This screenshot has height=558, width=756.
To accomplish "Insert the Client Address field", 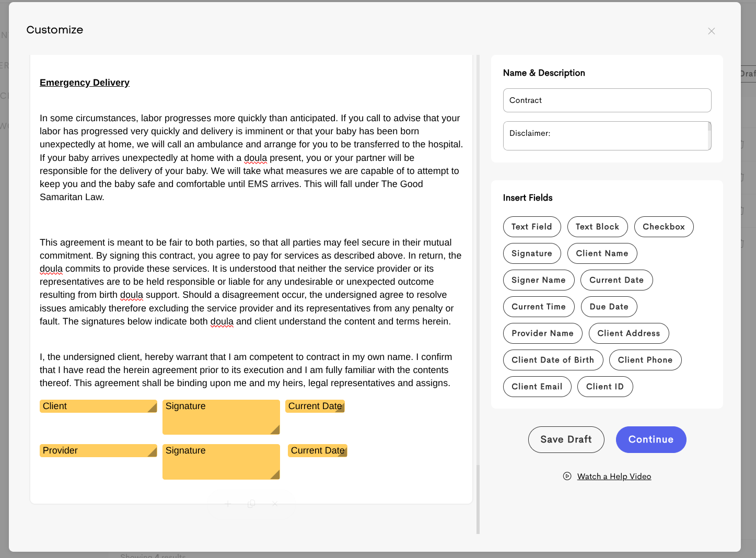I will tap(629, 333).
